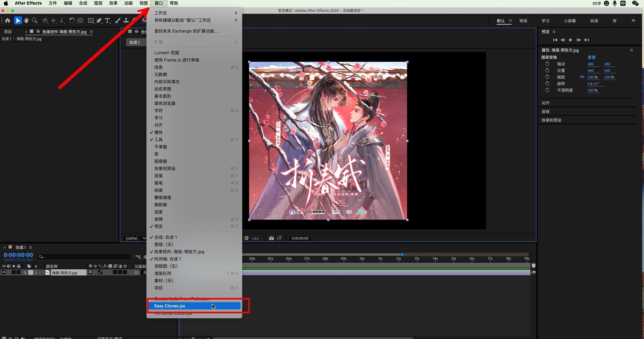Toggle the 旋转 stopwatch
644x339 pixels.
tap(547, 83)
